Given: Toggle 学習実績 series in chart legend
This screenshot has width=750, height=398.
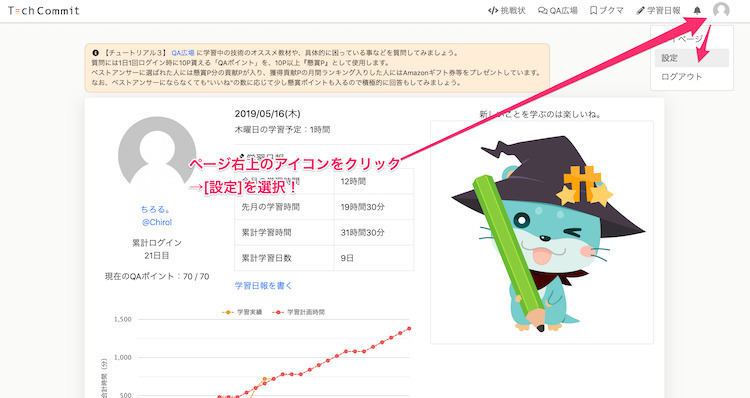Looking at the screenshot, I should [242, 312].
